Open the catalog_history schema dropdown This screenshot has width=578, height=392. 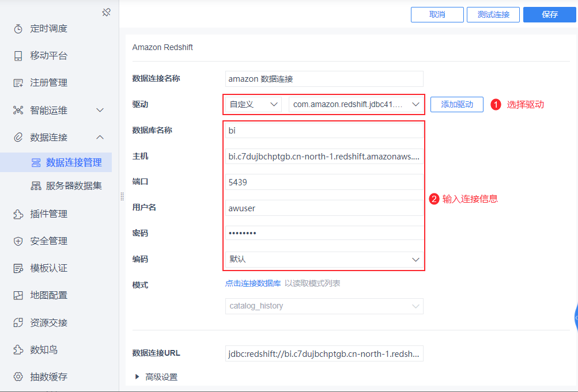tap(324, 306)
